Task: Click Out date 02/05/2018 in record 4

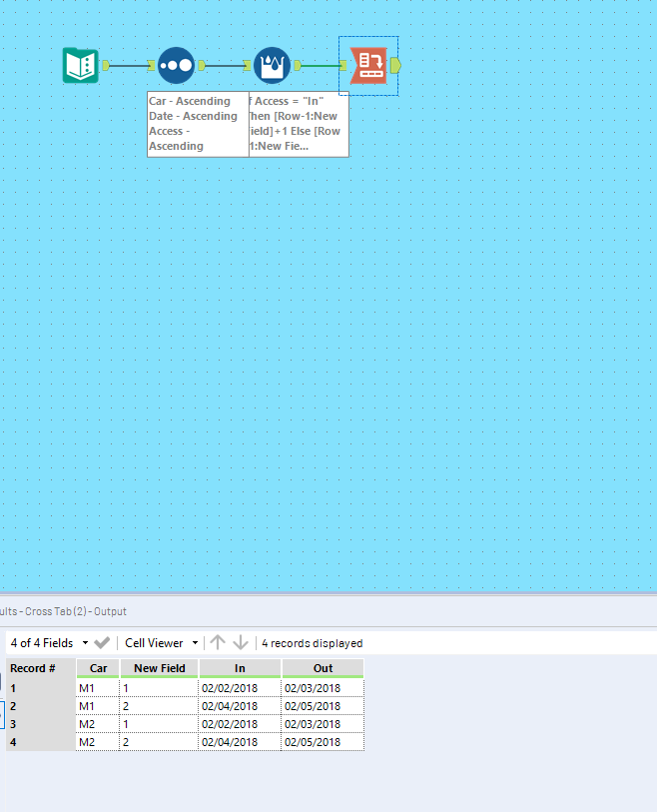Action: [323, 742]
